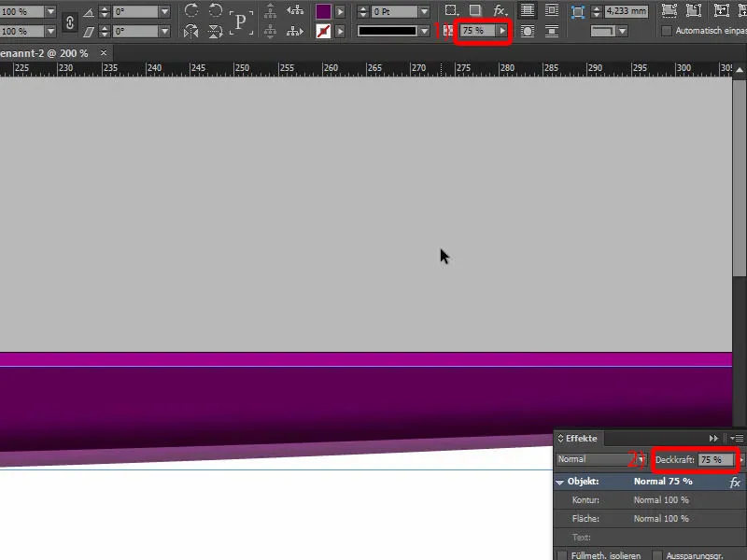Screen dimensions: 747x560
Task: Open the rotation angle 0° dropdown
Action: (164, 11)
